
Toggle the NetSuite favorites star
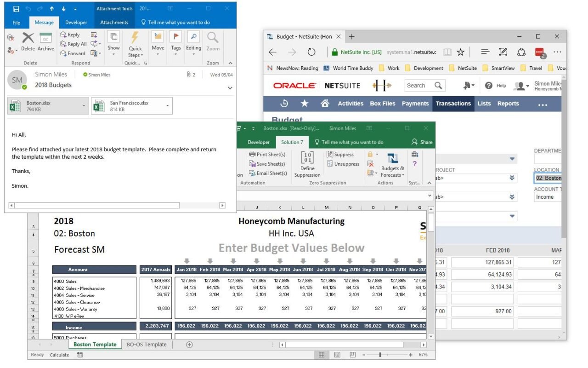point(303,103)
